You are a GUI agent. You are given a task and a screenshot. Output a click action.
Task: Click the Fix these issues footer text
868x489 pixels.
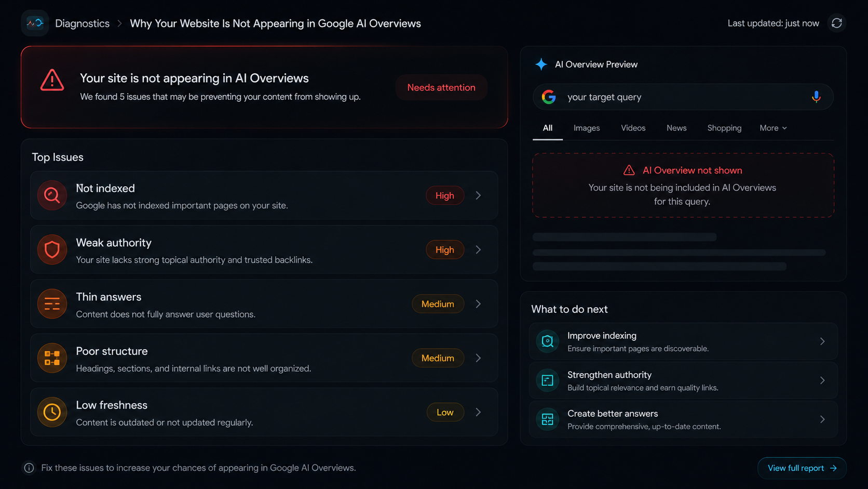click(x=198, y=468)
